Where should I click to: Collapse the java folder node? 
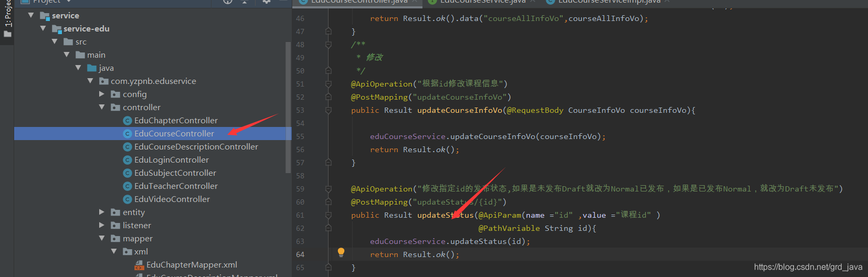(78, 68)
